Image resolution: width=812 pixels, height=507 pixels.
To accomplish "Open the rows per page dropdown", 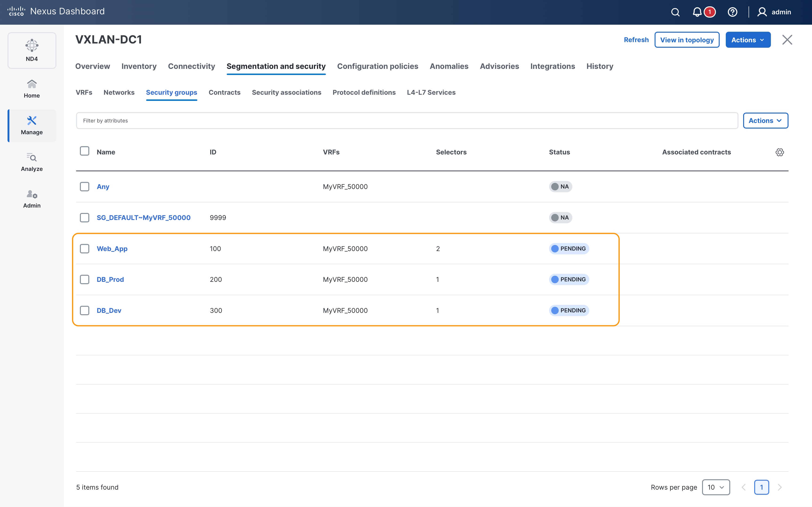I will click(716, 487).
